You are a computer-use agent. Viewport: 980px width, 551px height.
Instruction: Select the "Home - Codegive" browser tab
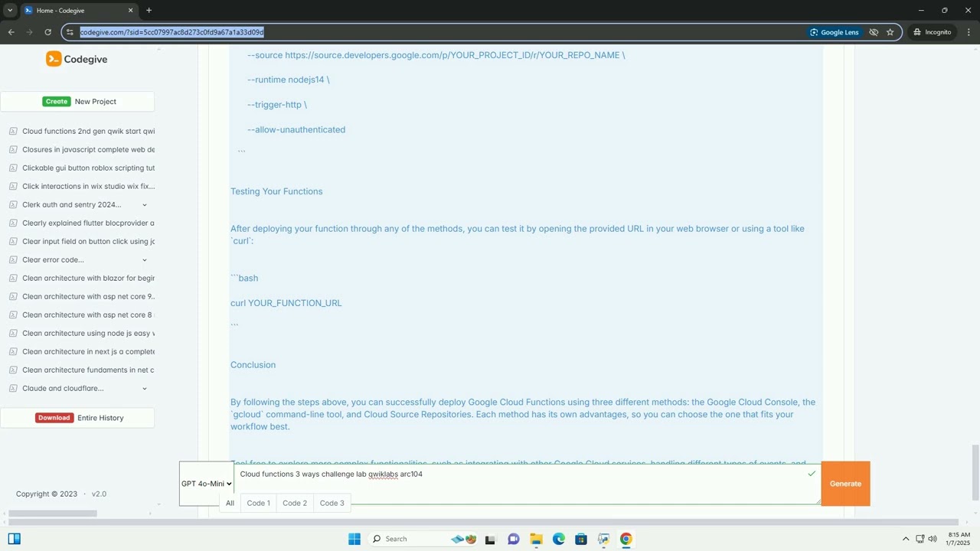click(79, 11)
